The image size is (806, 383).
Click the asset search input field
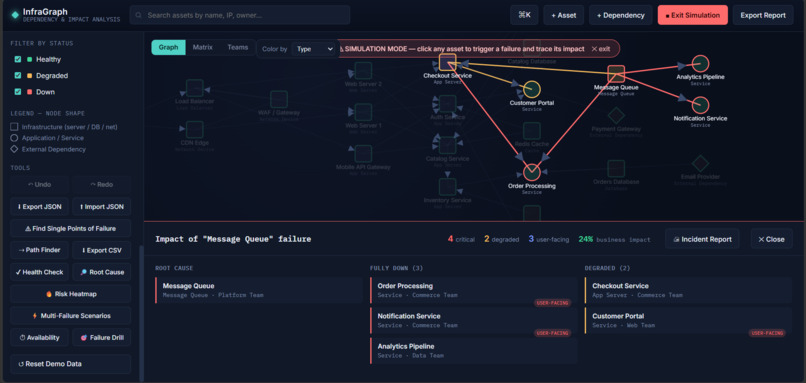(x=240, y=15)
